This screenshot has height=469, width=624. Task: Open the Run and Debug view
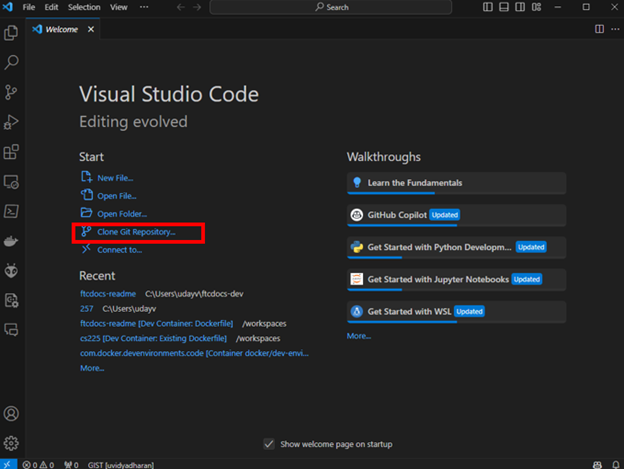[x=12, y=122]
